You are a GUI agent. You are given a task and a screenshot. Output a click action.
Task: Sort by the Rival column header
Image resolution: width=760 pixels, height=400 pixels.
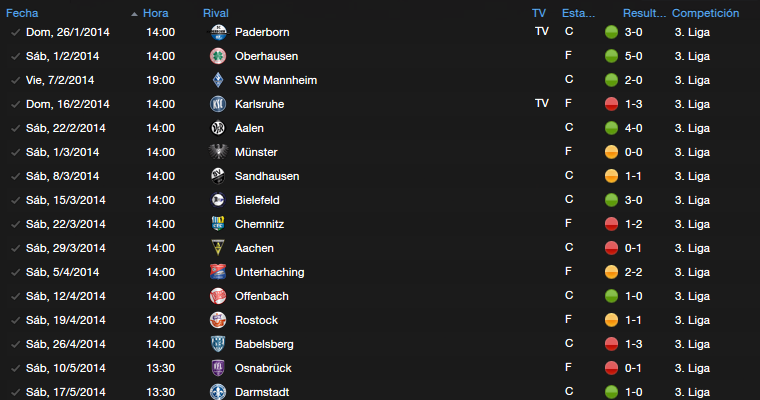(x=216, y=13)
